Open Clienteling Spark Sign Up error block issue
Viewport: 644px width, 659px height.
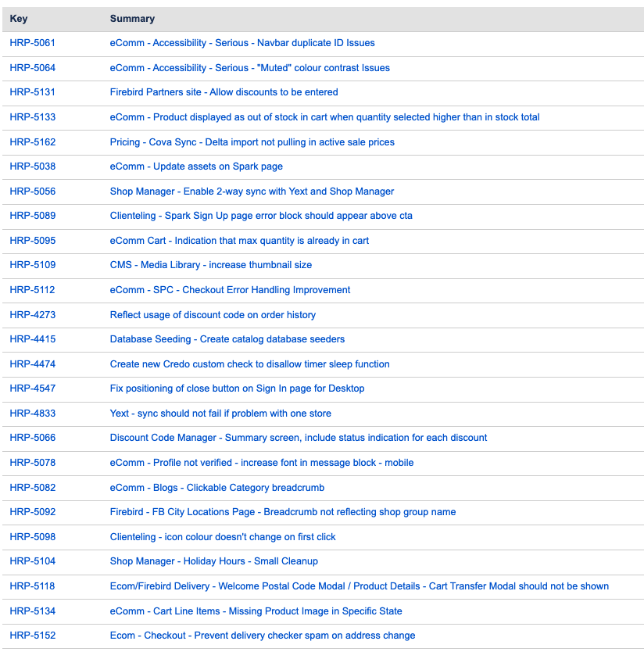pyautogui.click(x=261, y=216)
